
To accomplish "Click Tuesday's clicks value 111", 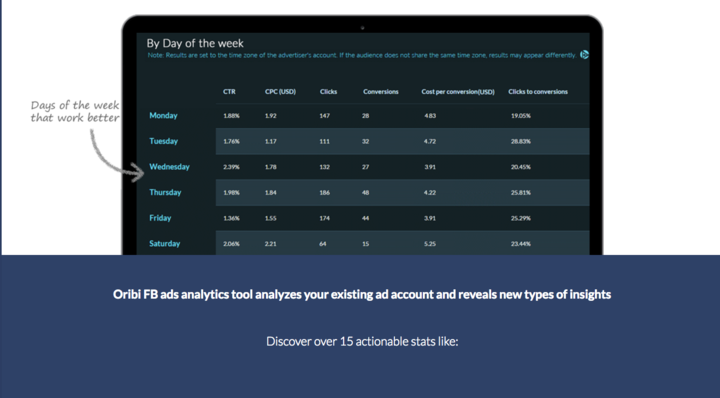I will pyautogui.click(x=325, y=141).
